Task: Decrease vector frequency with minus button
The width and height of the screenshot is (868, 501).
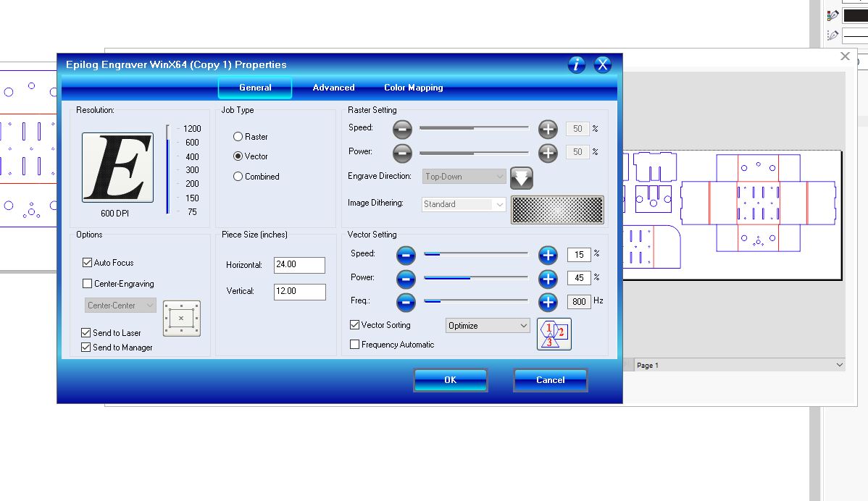Action: 406,302
